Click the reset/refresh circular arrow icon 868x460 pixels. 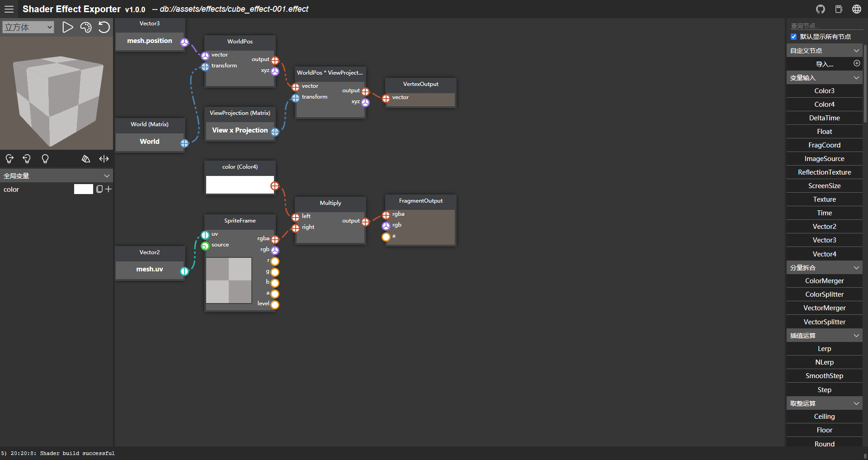(x=104, y=28)
